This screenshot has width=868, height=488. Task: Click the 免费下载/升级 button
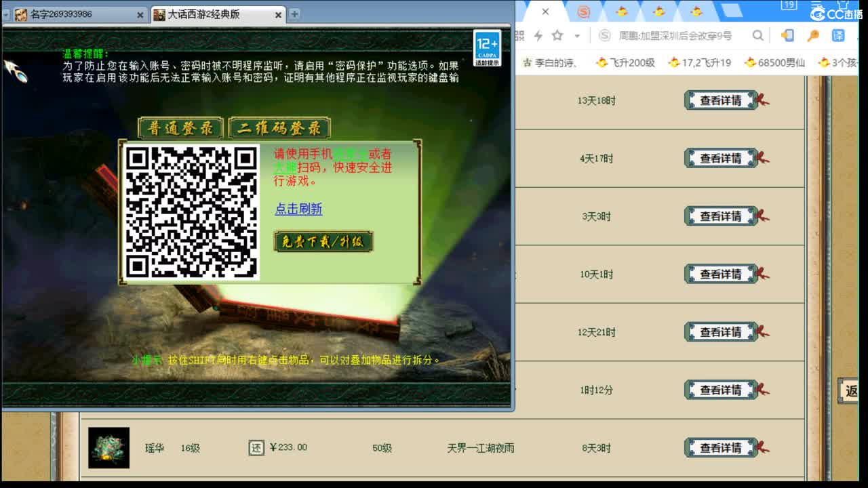(323, 242)
